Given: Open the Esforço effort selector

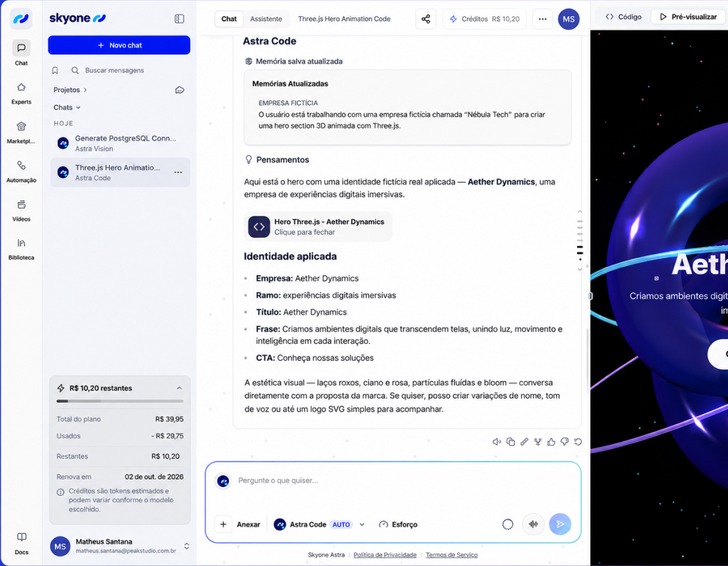Looking at the screenshot, I should tap(398, 524).
